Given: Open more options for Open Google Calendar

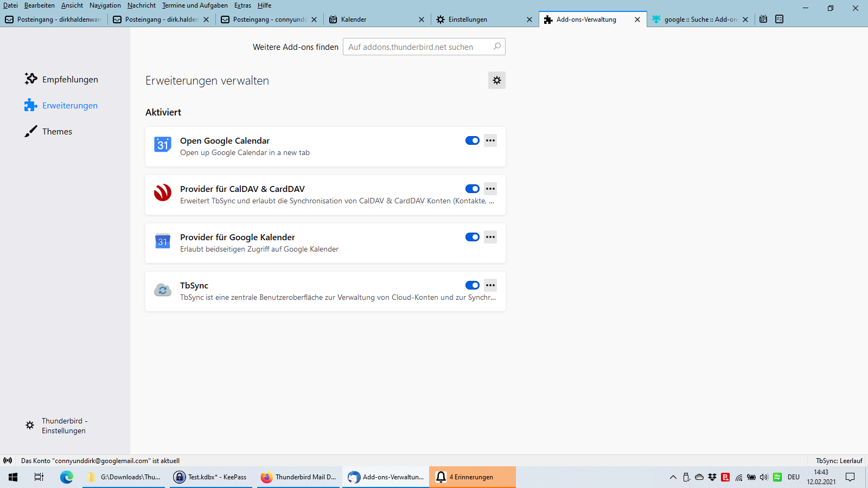Looking at the screenshot, I should (x=490, y=140).
